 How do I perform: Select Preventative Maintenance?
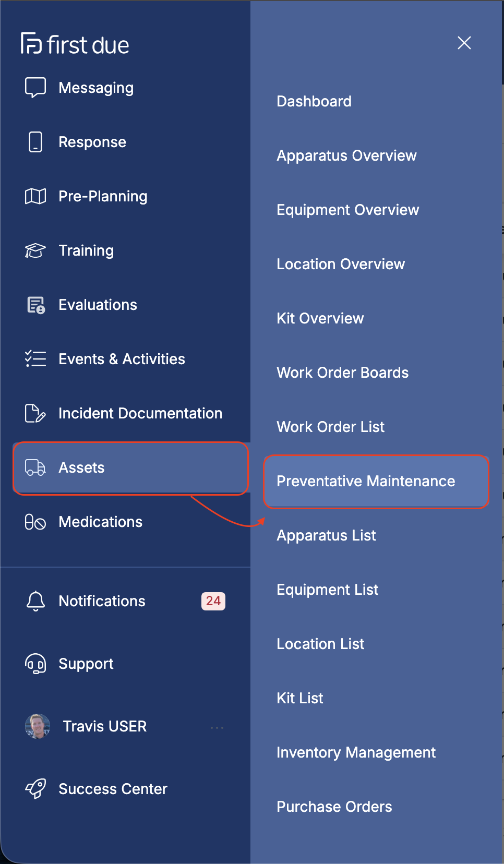(x=376, y=481)
